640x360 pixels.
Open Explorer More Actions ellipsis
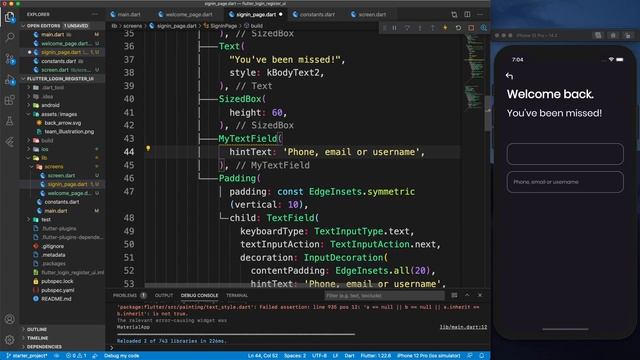95,14
